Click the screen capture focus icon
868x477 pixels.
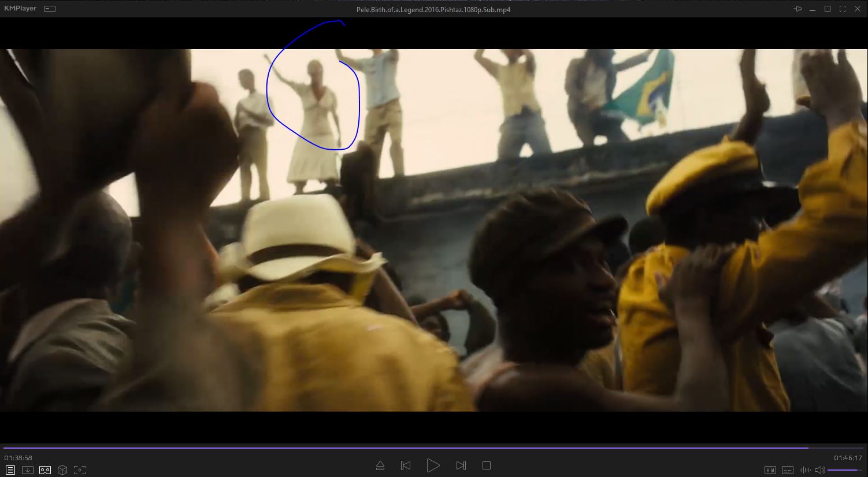80,470
